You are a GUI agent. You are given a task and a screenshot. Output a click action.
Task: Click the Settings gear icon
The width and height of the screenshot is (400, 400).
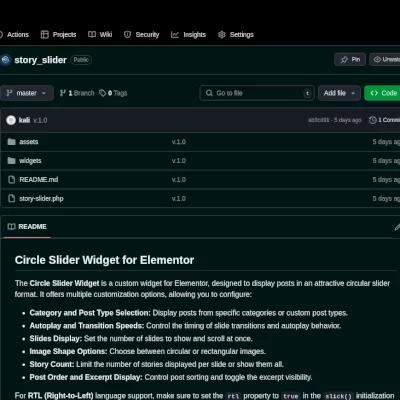click(222, 35)
